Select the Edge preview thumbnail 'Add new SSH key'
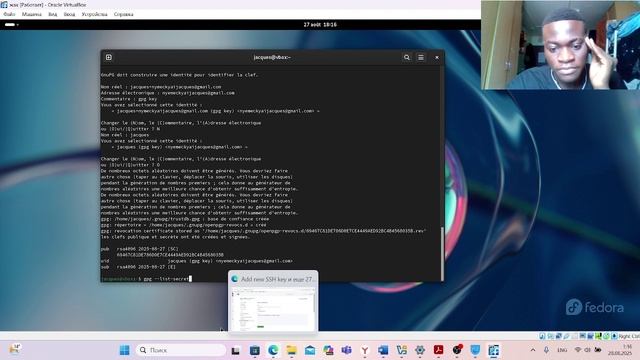 pyautogui.click(x=273, y=301)
